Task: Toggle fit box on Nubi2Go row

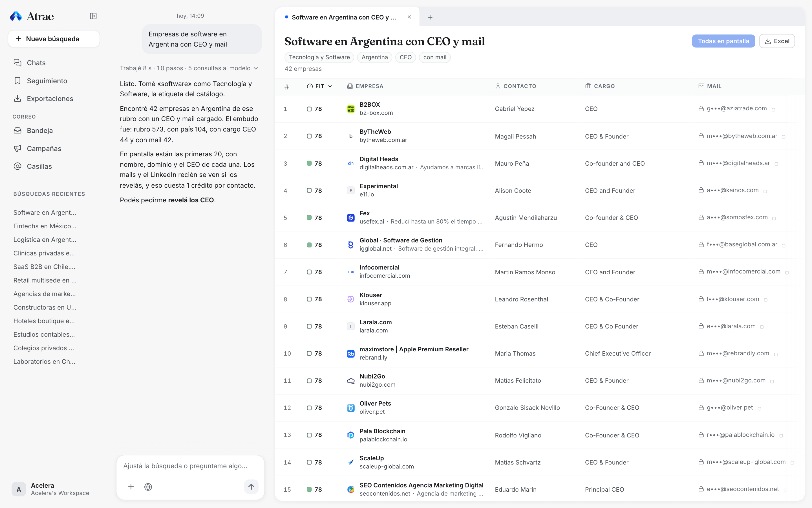Action: [309, 381]
